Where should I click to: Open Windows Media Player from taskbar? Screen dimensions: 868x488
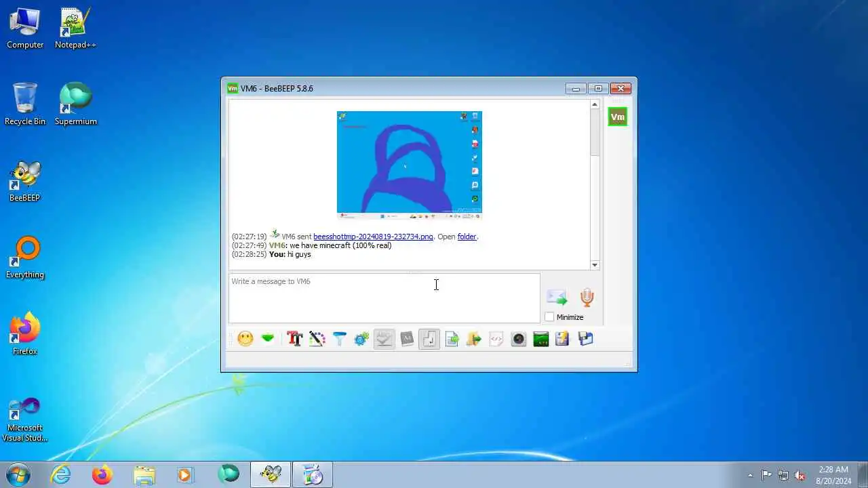coord(186,474)
